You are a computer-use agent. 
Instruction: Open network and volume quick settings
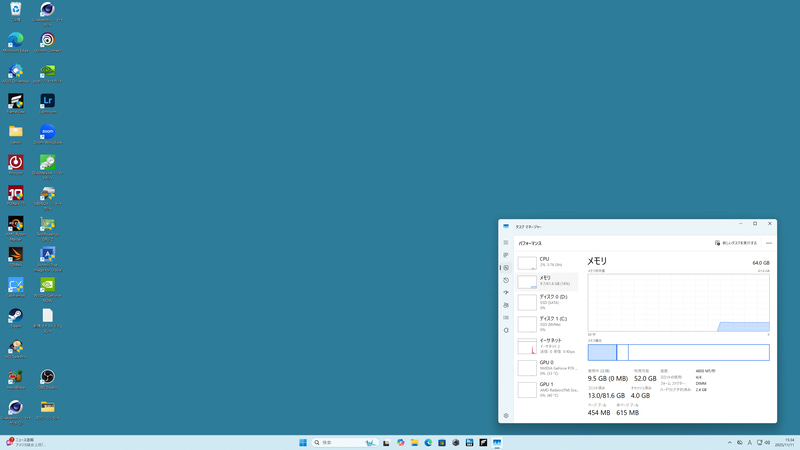[763, 442]
